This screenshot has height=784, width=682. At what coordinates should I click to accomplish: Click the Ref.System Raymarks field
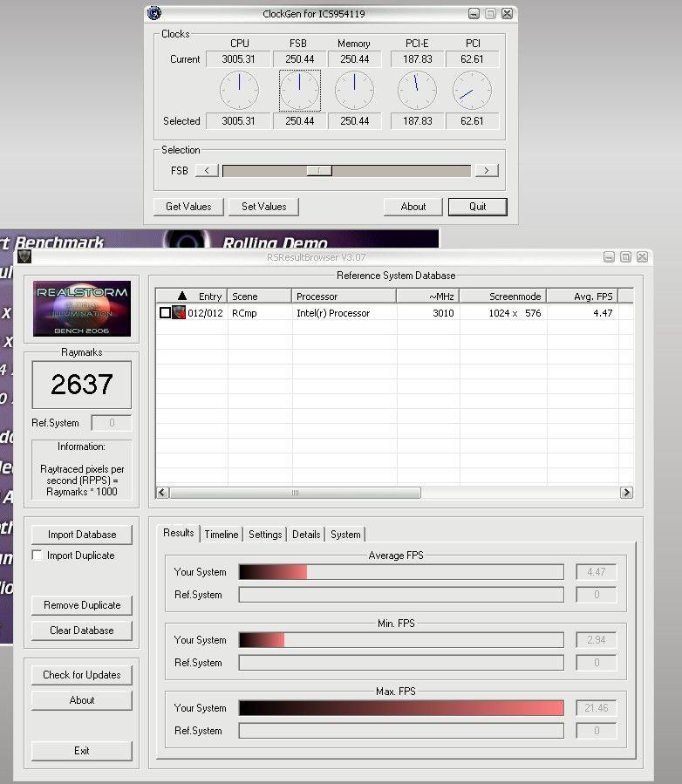click(112, 423)
